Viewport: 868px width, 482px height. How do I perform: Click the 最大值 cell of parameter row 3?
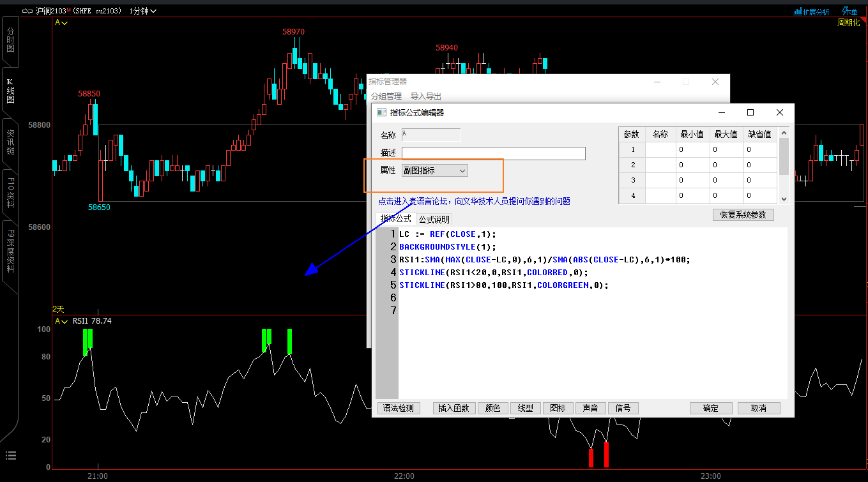pos(726,180)
